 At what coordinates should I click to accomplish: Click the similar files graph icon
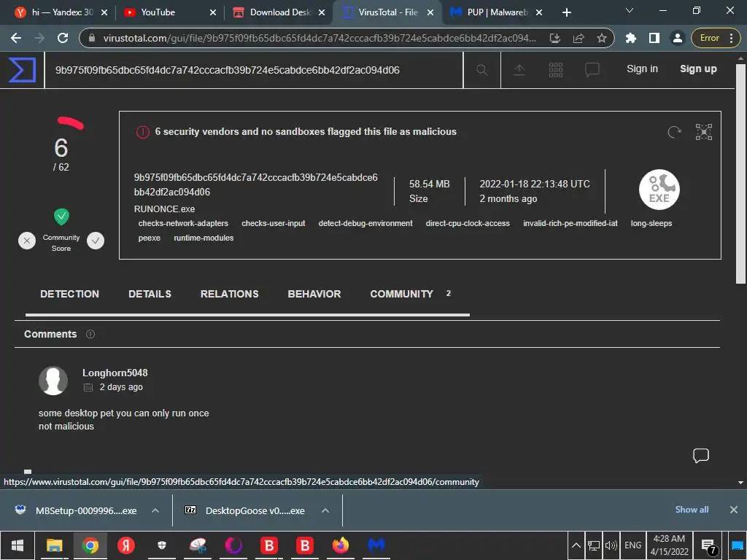point(704,132)
